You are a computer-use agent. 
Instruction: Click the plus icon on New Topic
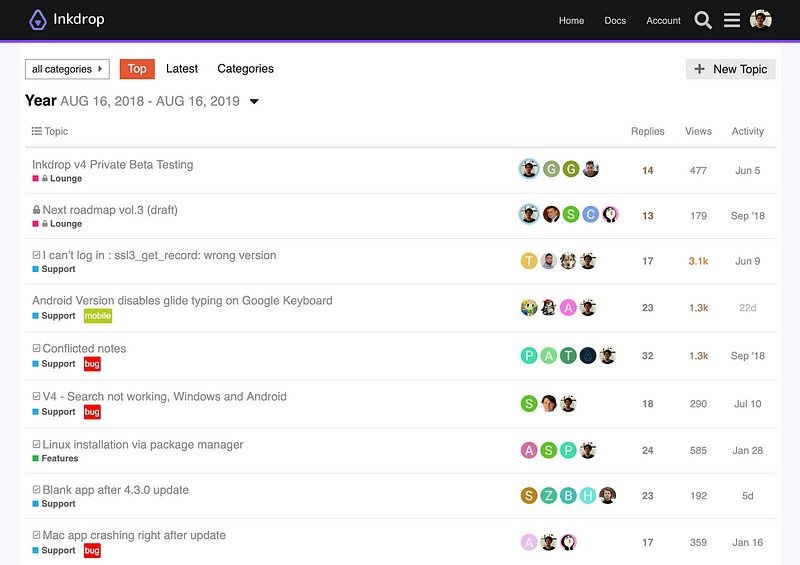point(699,69)
